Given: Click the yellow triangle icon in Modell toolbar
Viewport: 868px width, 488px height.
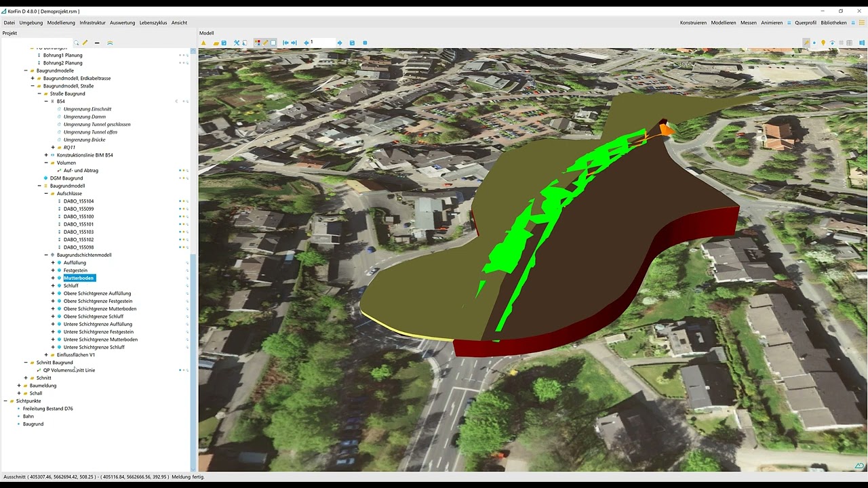Looking at the screenshot, I should [x=203, y=43].
